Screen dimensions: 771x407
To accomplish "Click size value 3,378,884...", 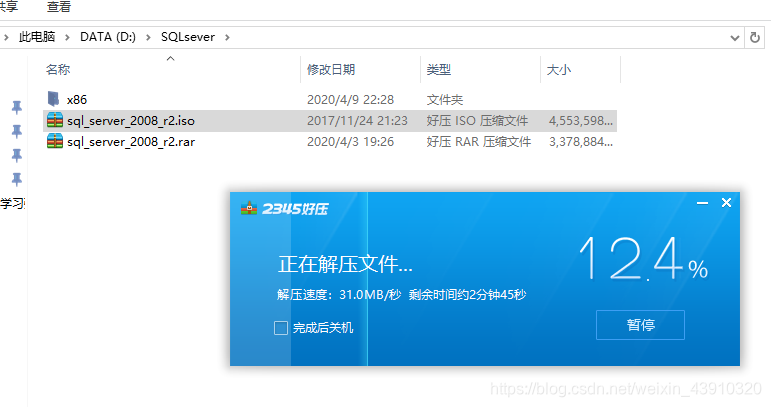I will [x=581, y=142].
